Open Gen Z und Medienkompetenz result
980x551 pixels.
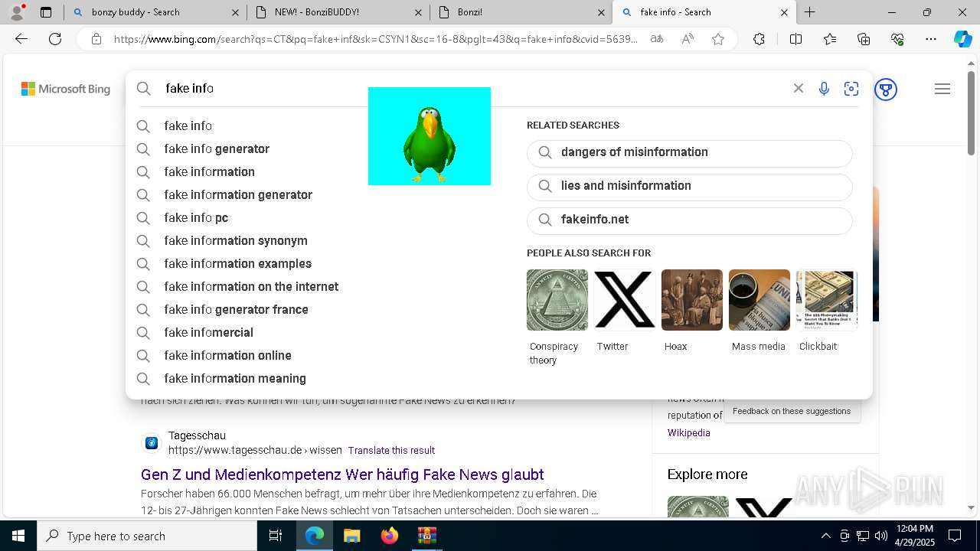coord(342,474)
